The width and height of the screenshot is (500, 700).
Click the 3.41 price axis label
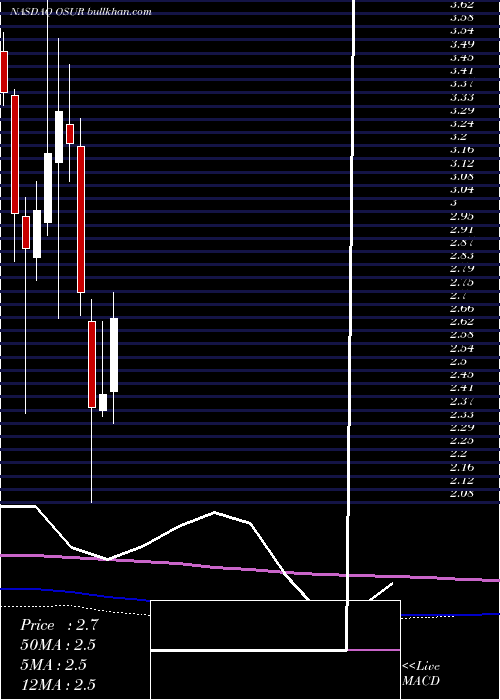462,71
